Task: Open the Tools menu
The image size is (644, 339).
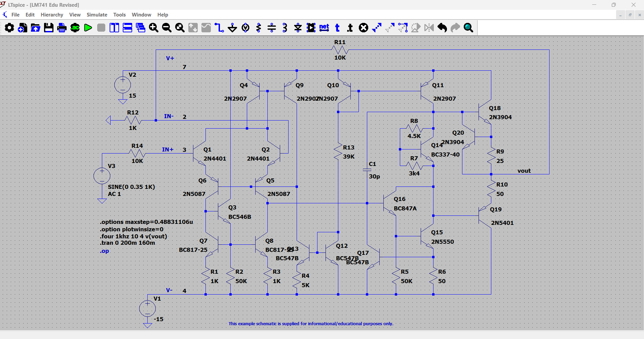Action: pos(119,15)
